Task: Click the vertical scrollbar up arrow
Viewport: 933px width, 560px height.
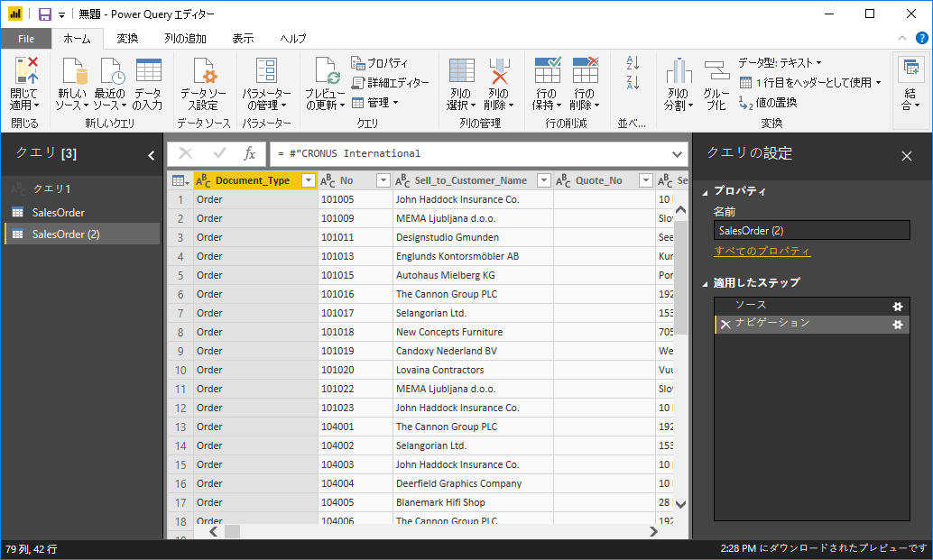Action: [680, 210]
